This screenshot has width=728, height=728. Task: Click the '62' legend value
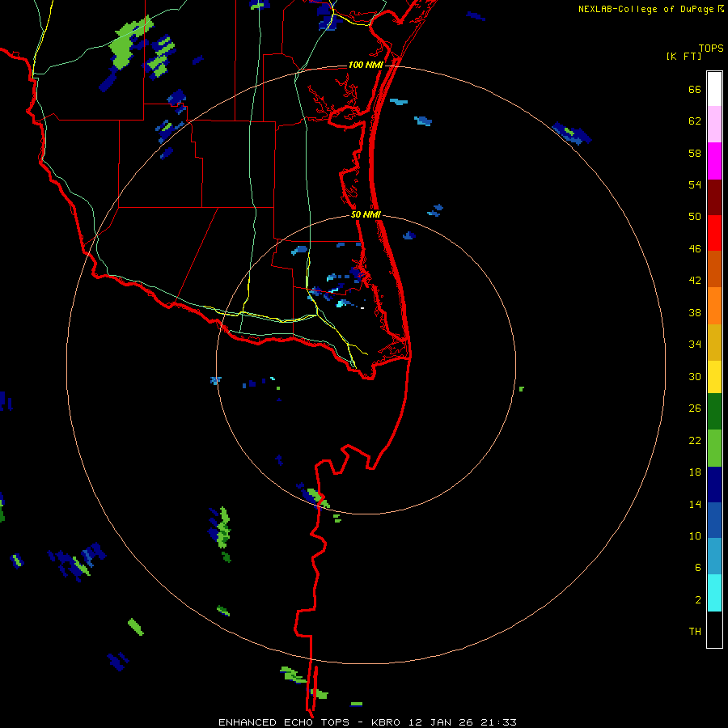(695, 121)
